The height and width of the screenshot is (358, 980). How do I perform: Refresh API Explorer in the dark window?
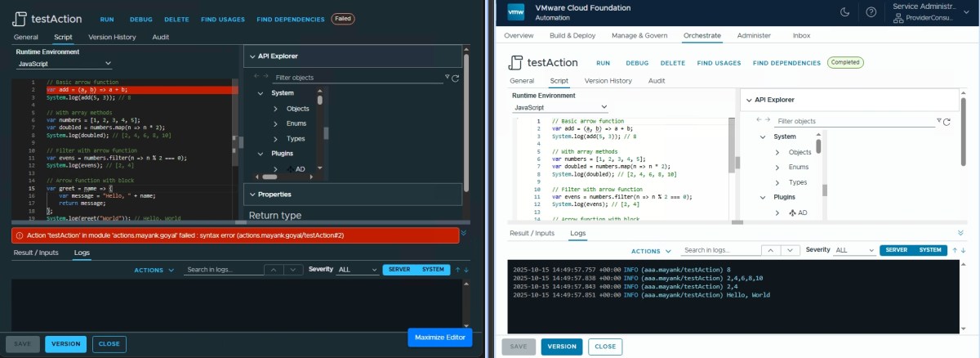(x=455, y=78)
